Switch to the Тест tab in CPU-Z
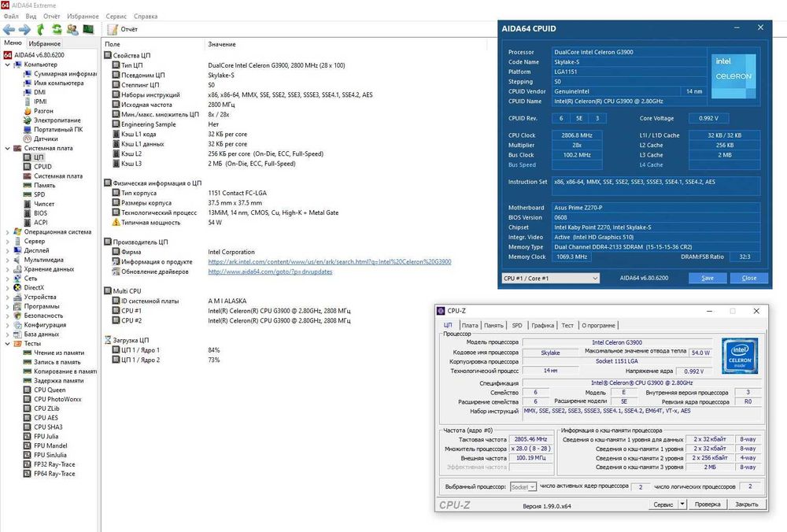This screenshot has width=787, height=532. pyautogui.click(x=567, y=325)
